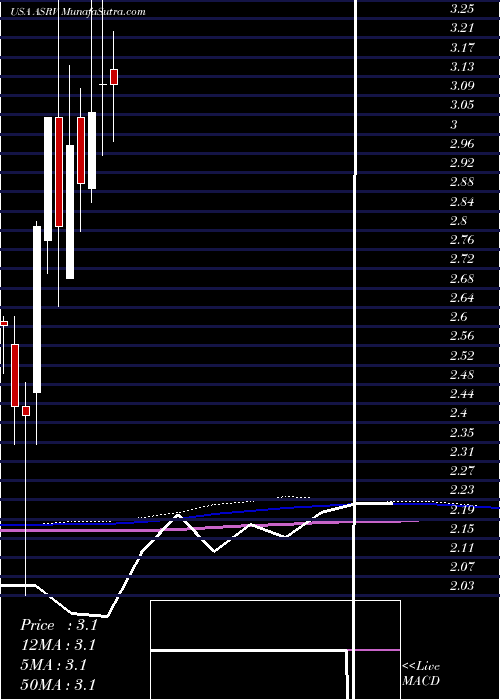This screenshot has height=700, width=500.
Task: Click the 2.8 price axis label
Action: tap(458, 221)
